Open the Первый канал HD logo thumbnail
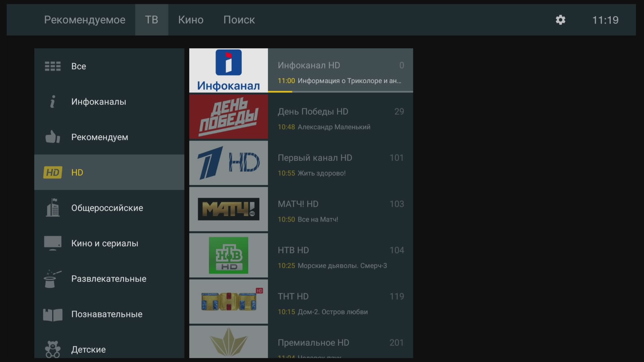Viewport: 644px width, 362px height. tap(228, 163)
